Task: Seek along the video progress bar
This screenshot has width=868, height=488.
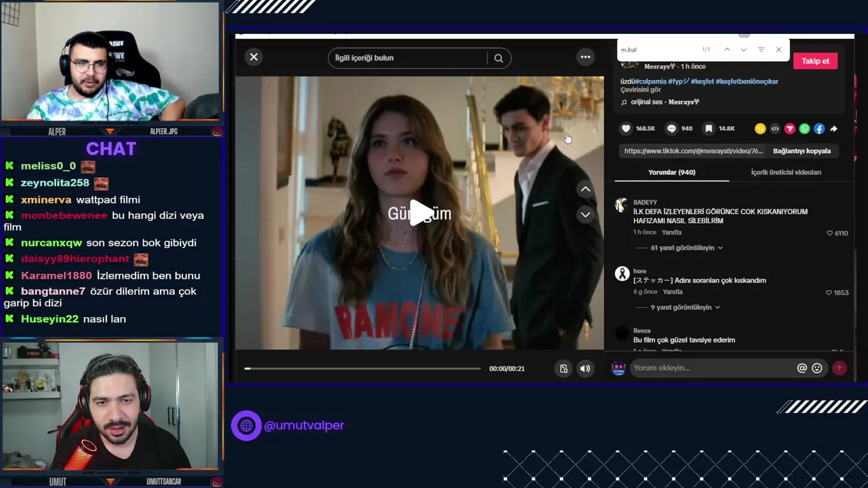Action: click(x=362, y=369)
